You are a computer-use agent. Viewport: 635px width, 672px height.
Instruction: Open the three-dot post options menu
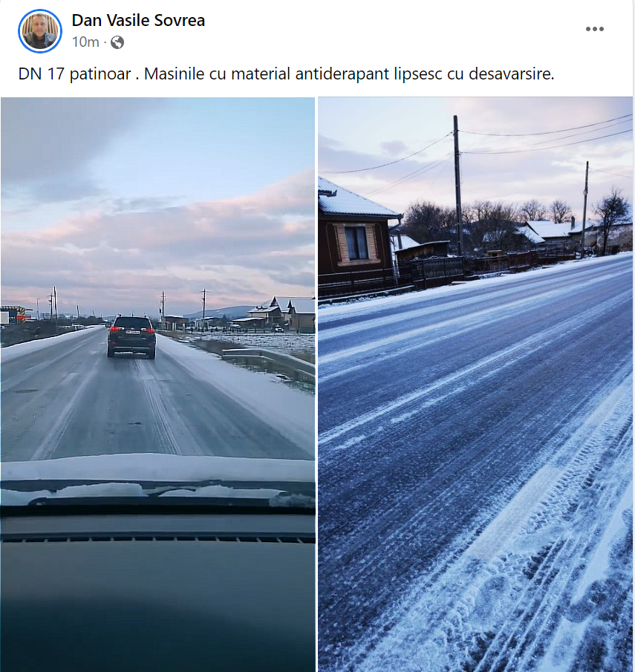click(595, 29)
